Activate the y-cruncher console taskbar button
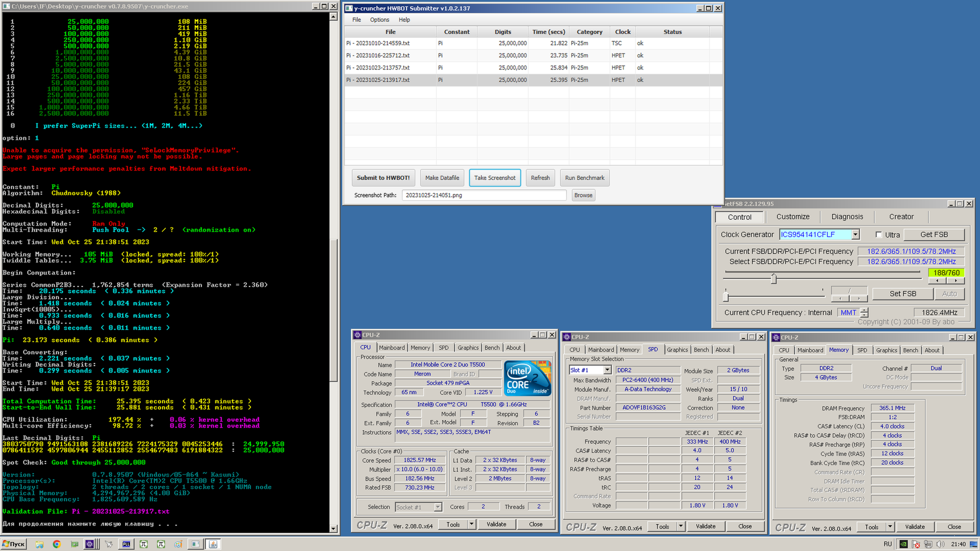This screenshot has width=980, height=551. coord(195,544)
